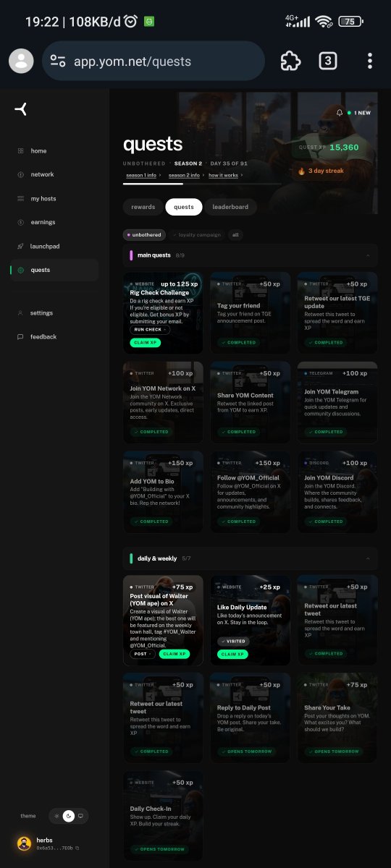Screen dimensions: 391x868
Task: Go to network in the sidebar
Action: pyautogui.click(x=54, y=174)
